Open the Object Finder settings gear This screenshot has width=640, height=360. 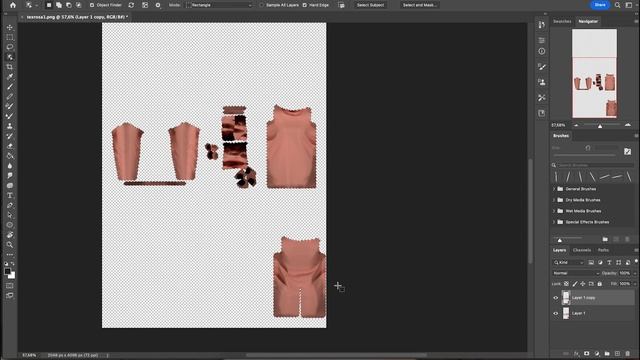tap(158, 5)
